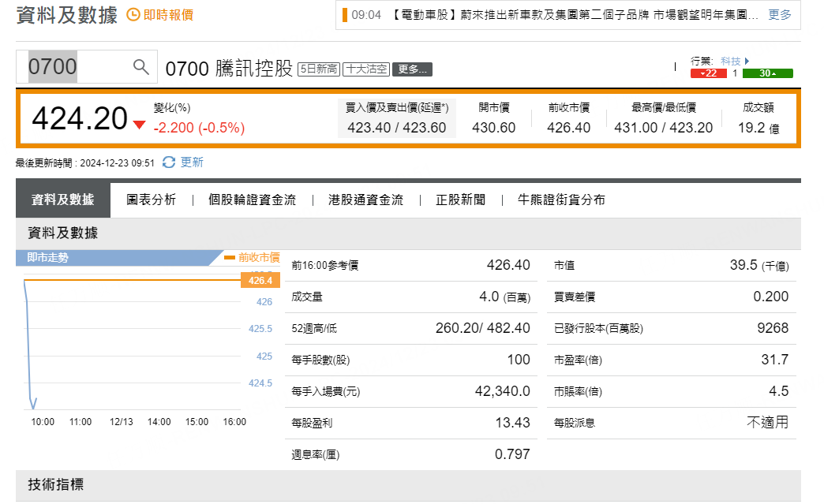Click the 每手入場費 value 42,340.0

click(x=503, y=391)
